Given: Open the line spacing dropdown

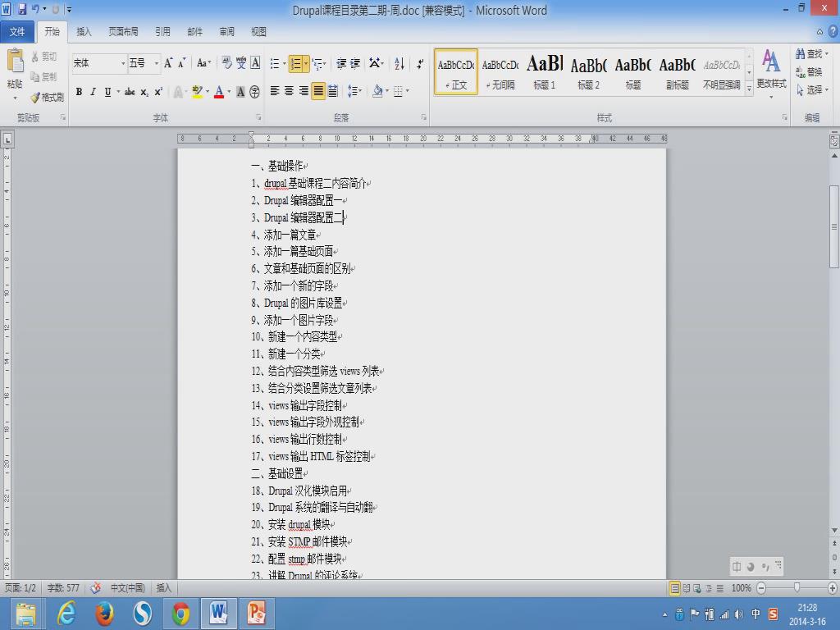Looking at the screenshot, I should click(x=354, y=91).
